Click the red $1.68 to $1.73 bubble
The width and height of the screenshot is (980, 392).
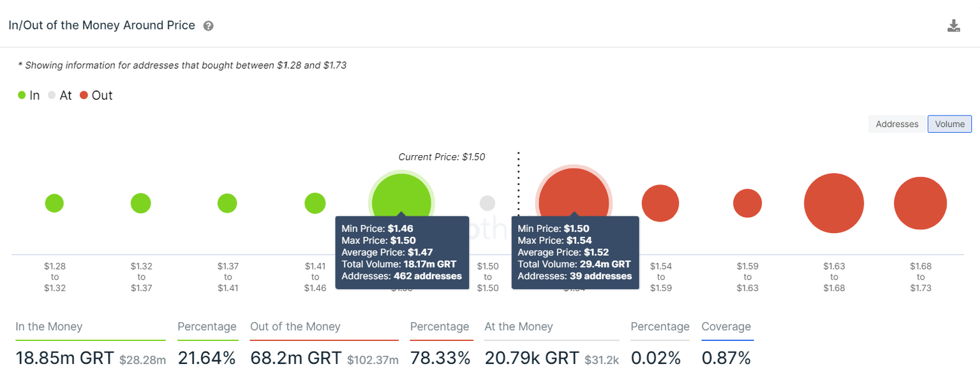920,204
